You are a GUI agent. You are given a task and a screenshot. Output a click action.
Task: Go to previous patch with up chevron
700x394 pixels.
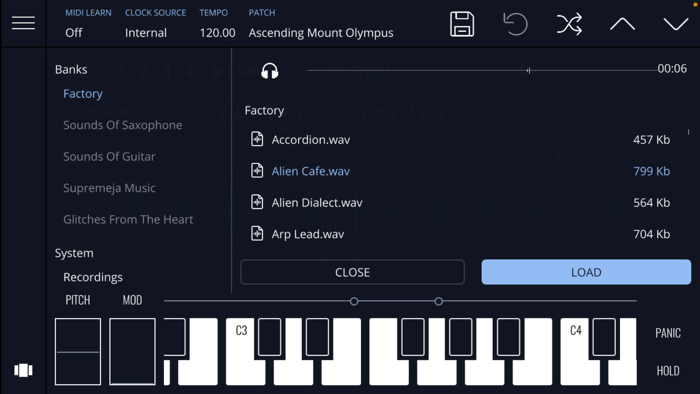tap(622, 24)
